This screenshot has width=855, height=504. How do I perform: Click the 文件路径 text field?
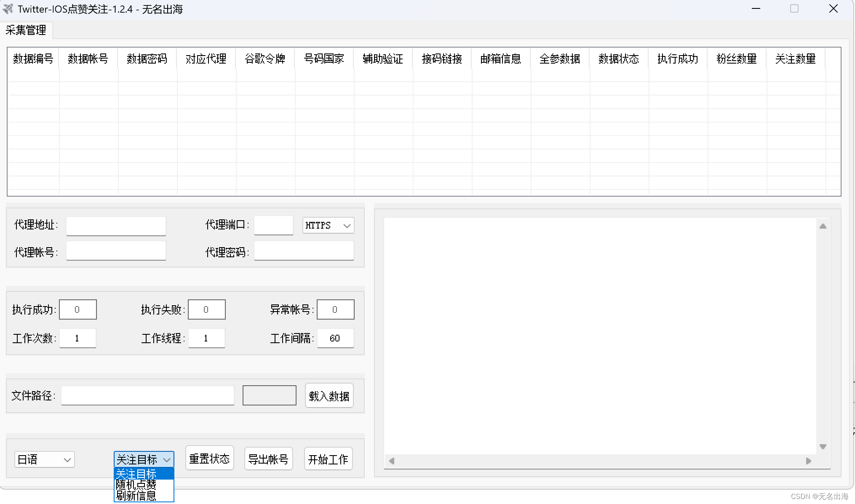coord(148,395)
